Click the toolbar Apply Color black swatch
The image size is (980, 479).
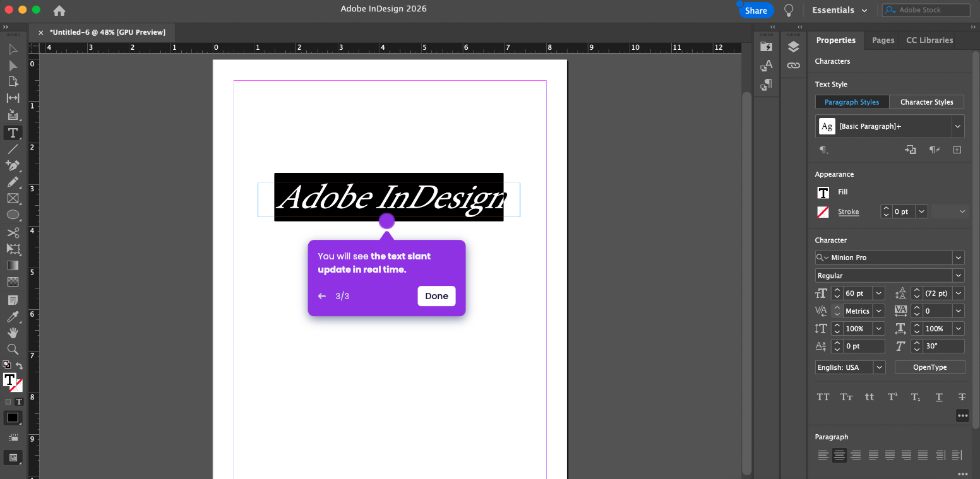click(x=13, y=417)
